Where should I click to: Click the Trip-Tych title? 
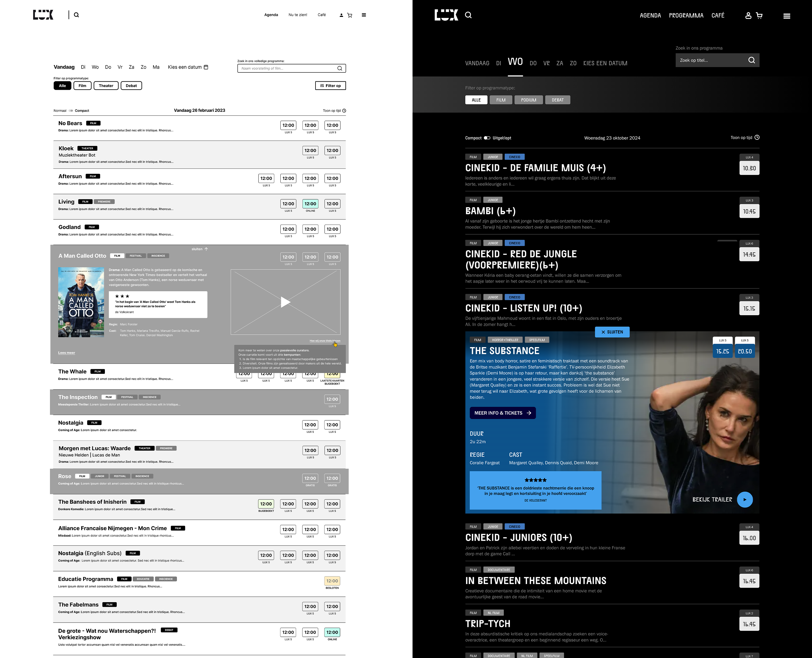[x=488, y=624]
